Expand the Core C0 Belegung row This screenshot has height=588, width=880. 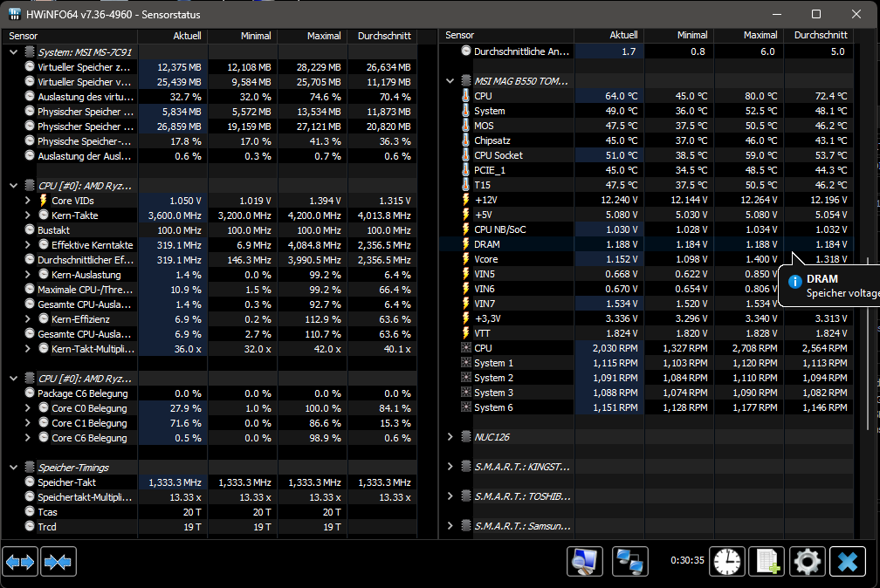(x=28, y=408)
